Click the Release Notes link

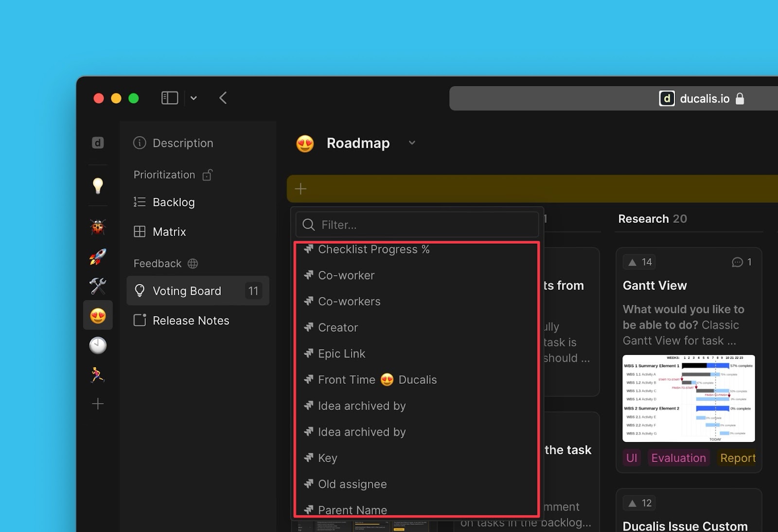pos(191,320)
